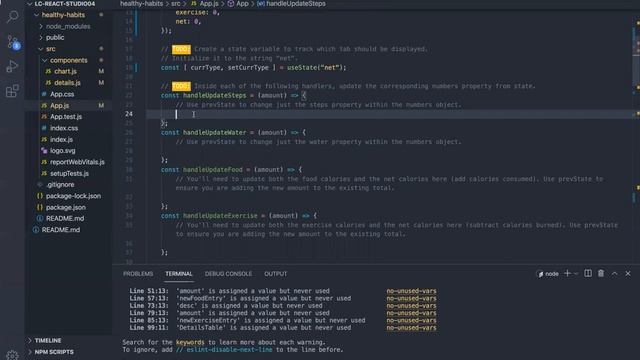Close the terminal panel

pyautogui.click(x=628, y=273)
